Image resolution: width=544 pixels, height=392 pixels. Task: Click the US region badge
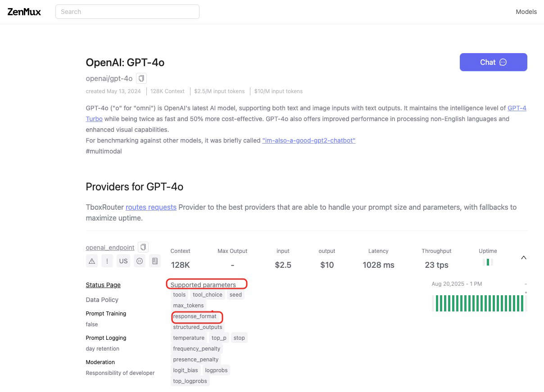(x=123, y=261)
